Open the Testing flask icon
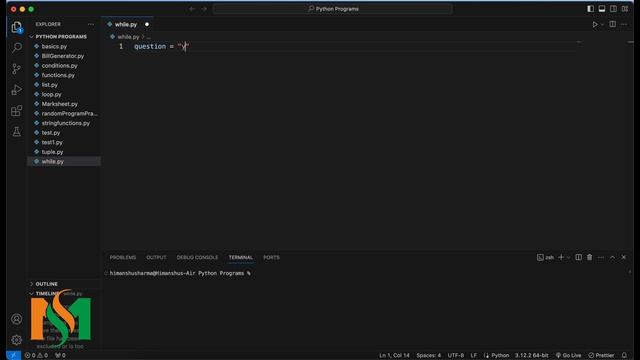The height and width of the screenshot is (360, 640). pos(17,131)
